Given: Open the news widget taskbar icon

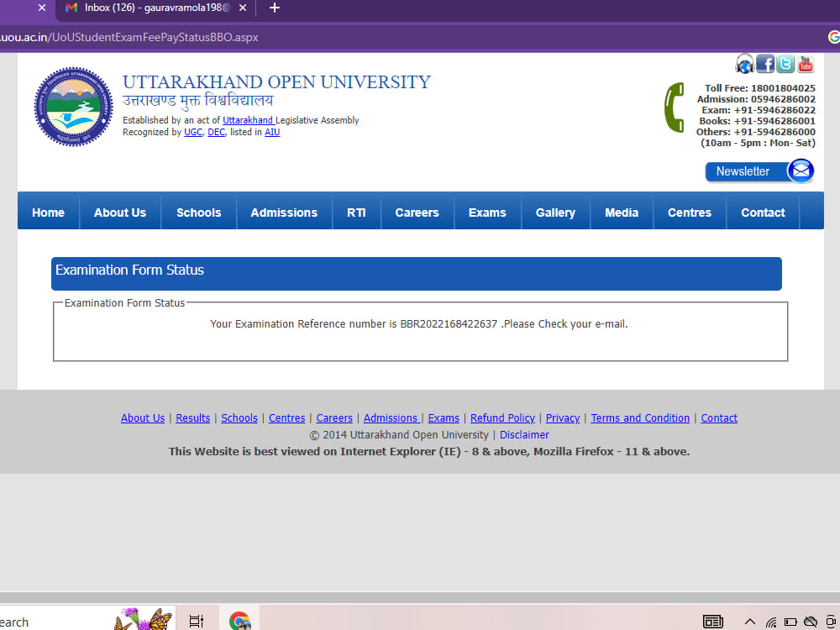Looking at the screenshot, I should tap(712, 622).
